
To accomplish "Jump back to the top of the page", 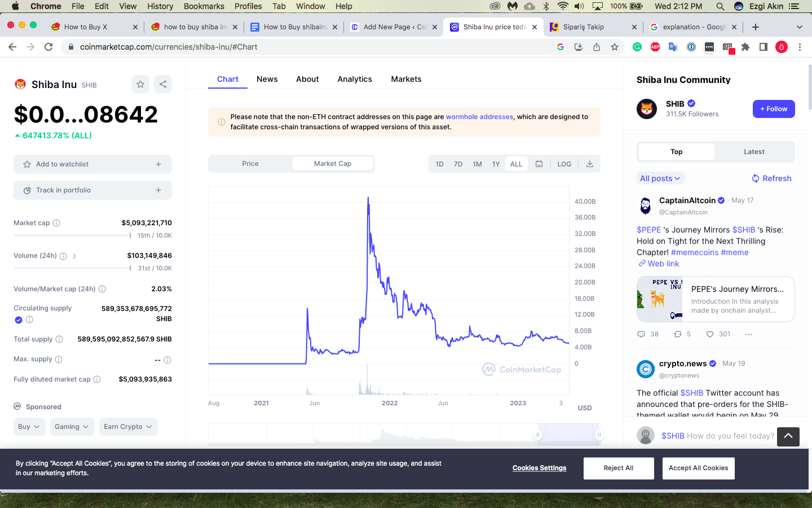I will pos(788,436).
